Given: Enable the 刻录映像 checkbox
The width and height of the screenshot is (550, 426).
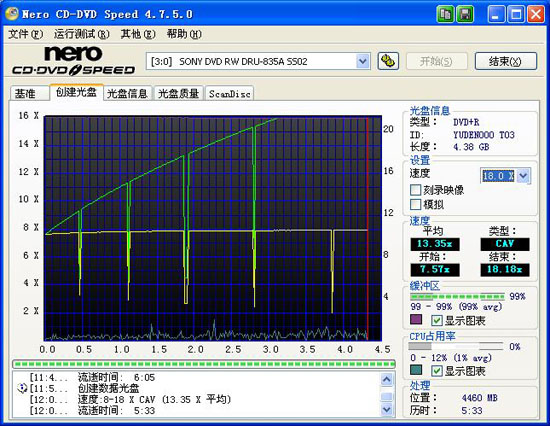Looking at the screenshot, I should (x=415, y=190).
